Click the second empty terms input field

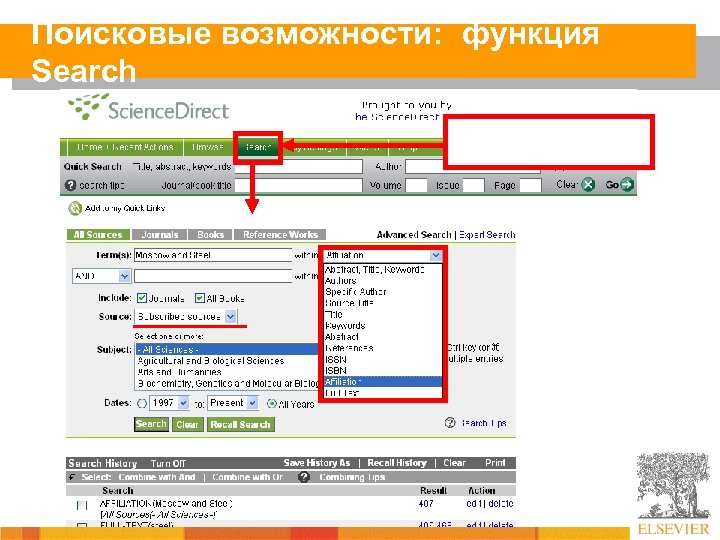coord(213,276)
